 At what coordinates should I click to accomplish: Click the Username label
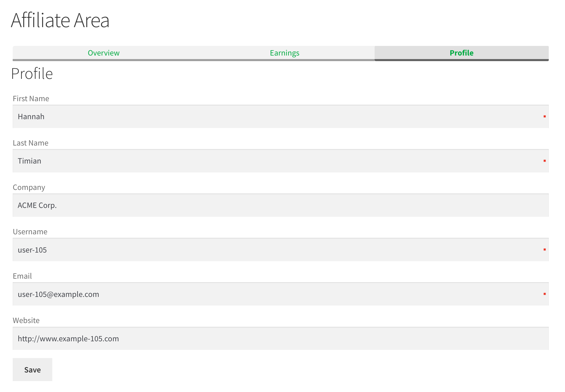30,232
